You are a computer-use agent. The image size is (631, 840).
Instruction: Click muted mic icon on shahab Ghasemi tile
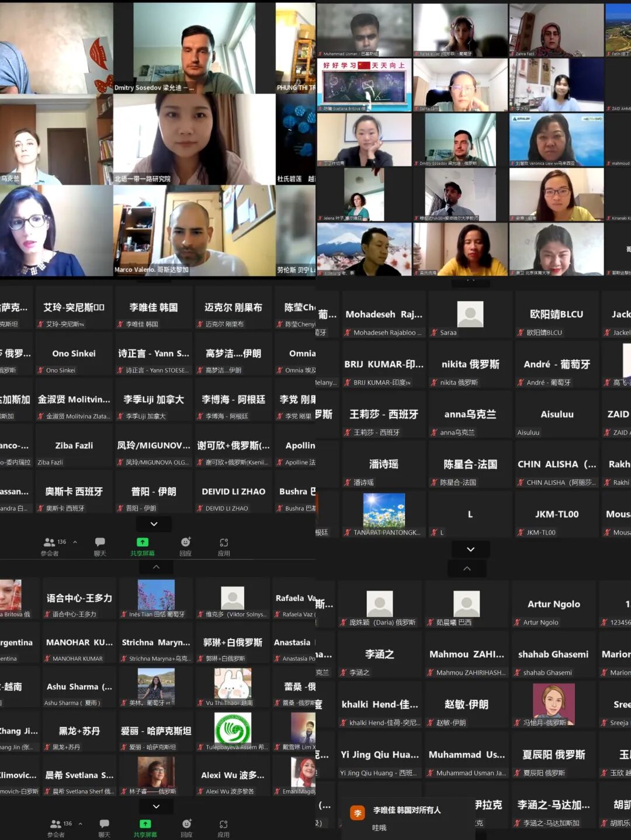tap(517, 673)
